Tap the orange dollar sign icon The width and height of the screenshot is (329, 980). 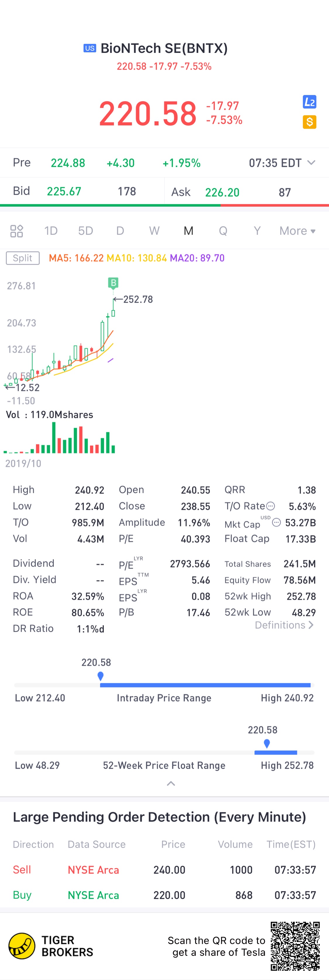click(x=310, y=122)
